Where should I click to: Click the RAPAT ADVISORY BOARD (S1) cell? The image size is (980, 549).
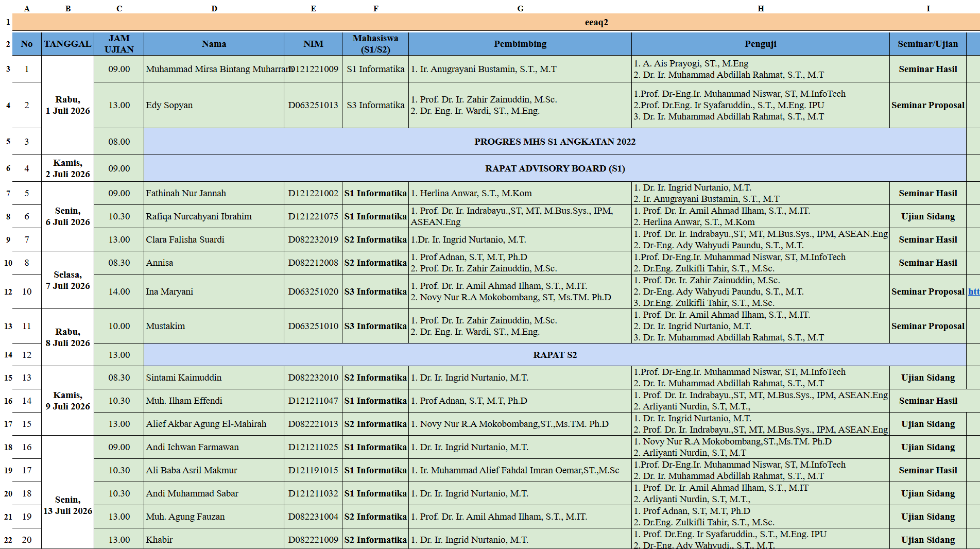555,168
